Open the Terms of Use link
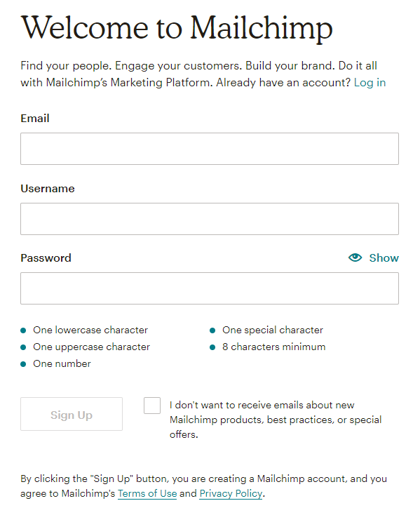 coord(147,494)
